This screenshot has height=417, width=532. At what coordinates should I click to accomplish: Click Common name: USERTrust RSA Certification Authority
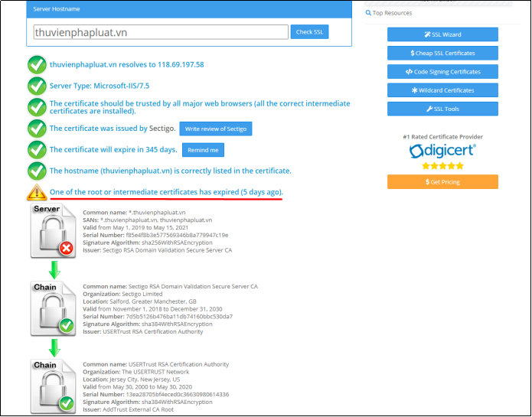click(155, 364)
